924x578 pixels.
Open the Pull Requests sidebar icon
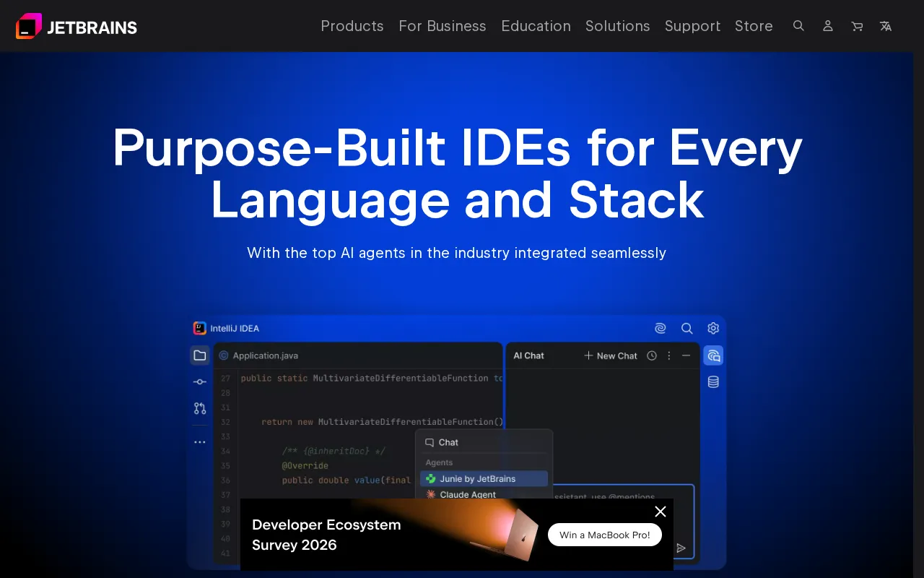click(200, 408)
